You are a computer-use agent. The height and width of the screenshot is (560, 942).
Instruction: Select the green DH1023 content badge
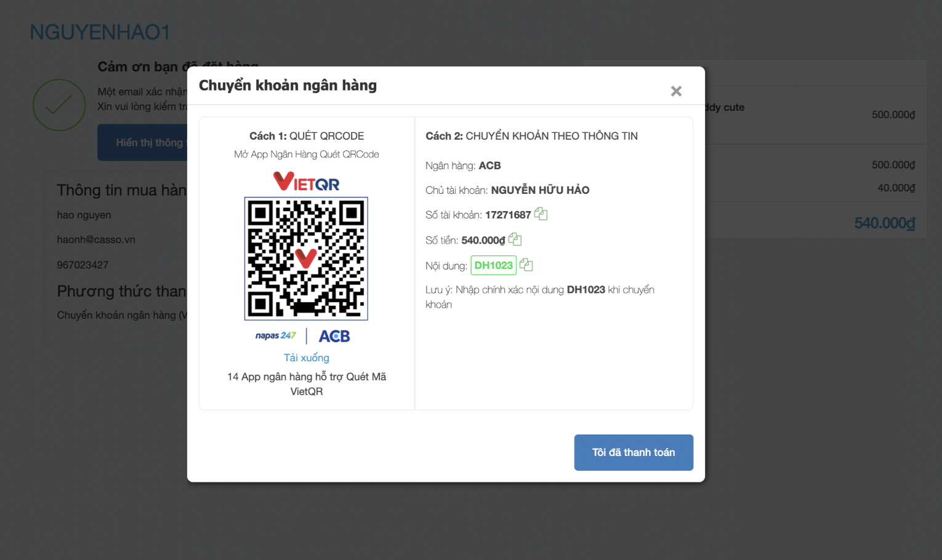493,265
